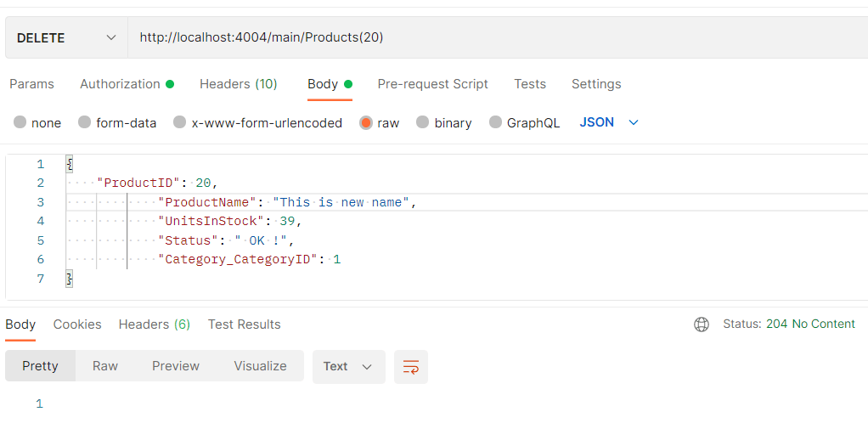Viewport: 868px width, 440px height.
Task: Switch to the Tests tab
Action: [529, 84]
